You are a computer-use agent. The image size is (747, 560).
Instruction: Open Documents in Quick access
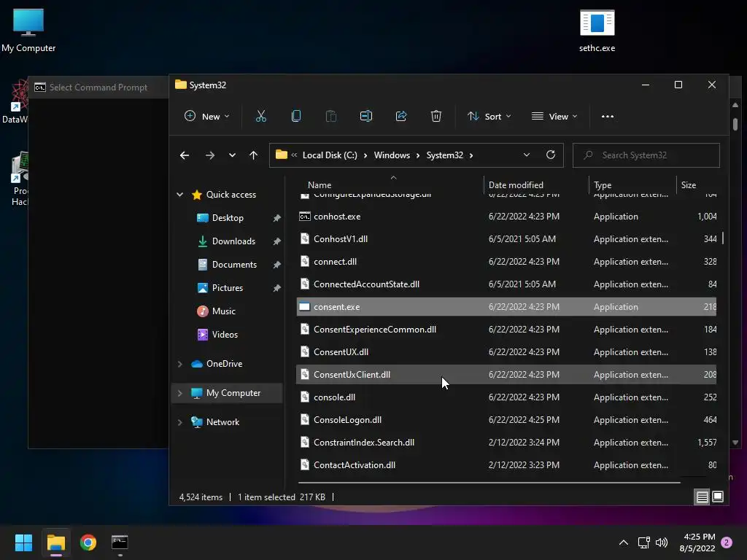click(234, 264)
